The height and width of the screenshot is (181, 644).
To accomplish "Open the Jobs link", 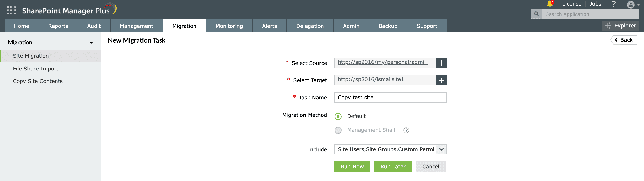I will pos(595,4).
